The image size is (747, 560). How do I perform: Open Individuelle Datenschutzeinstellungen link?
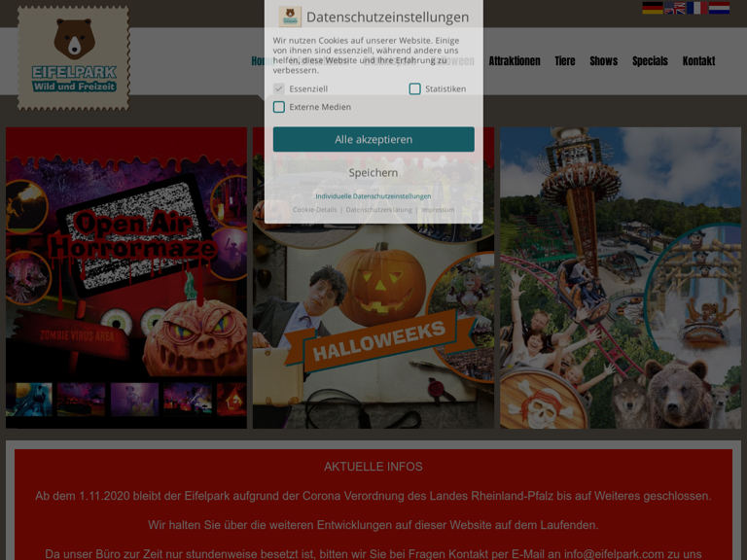tap(373, 196)
